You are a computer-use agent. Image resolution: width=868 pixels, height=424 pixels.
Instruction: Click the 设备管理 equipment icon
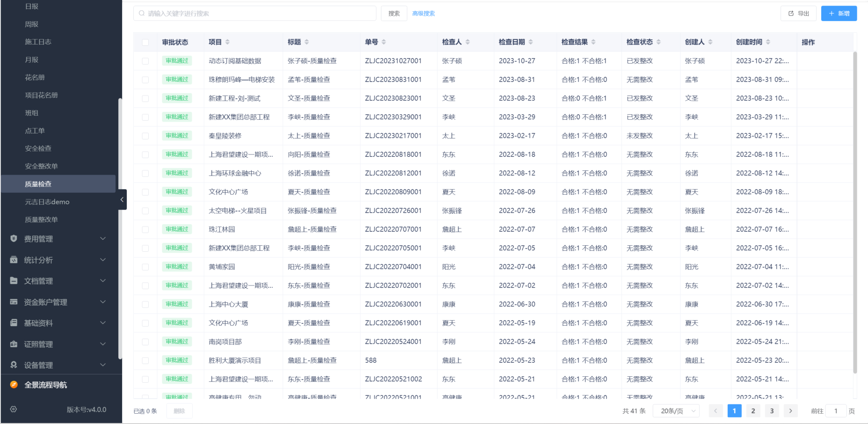click(x=13, y=365)
